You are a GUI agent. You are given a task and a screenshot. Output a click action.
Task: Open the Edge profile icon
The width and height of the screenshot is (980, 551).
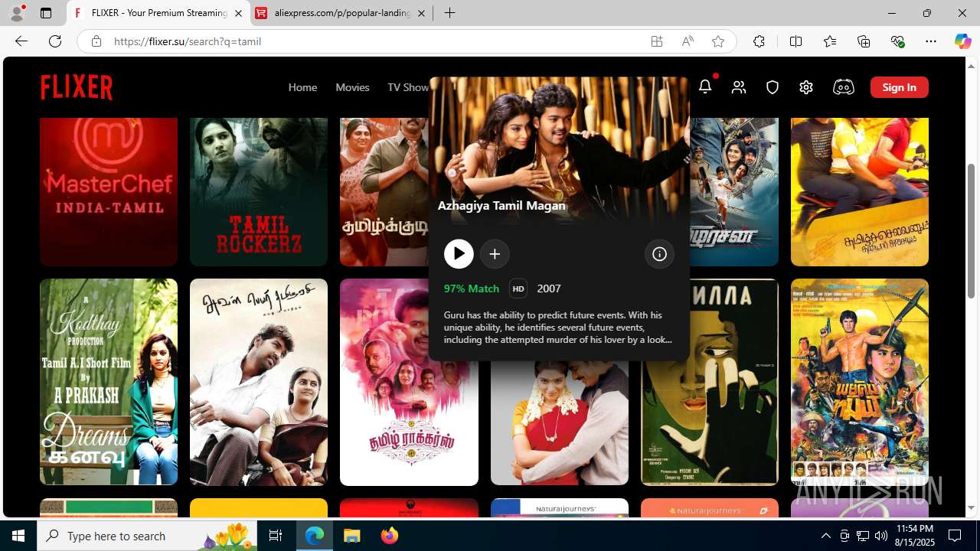(17, 13)
